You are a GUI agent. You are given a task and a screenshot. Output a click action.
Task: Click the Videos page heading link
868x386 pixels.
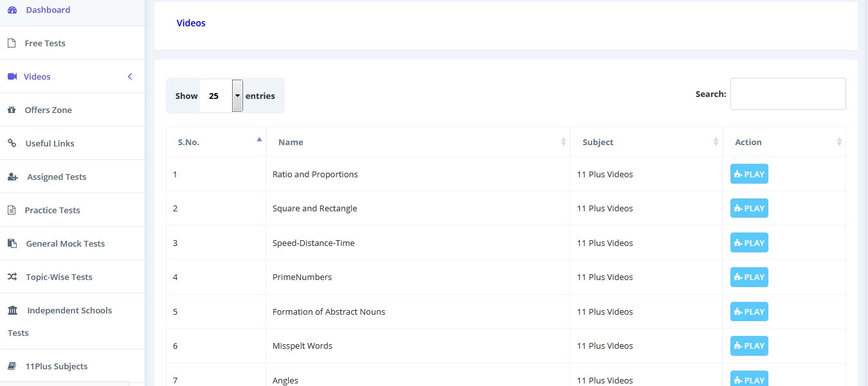coord(191,23)
